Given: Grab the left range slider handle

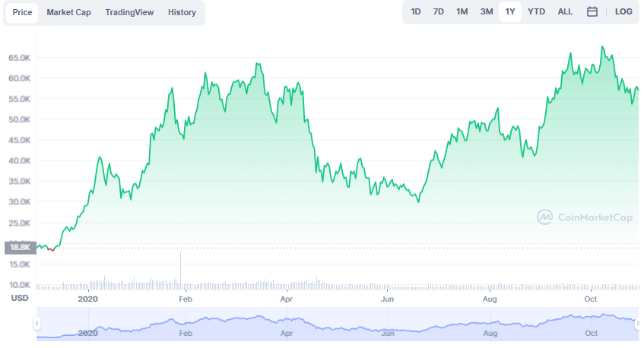Looking at the screenshot, I should pyautogui.click(x=36, y=324).
